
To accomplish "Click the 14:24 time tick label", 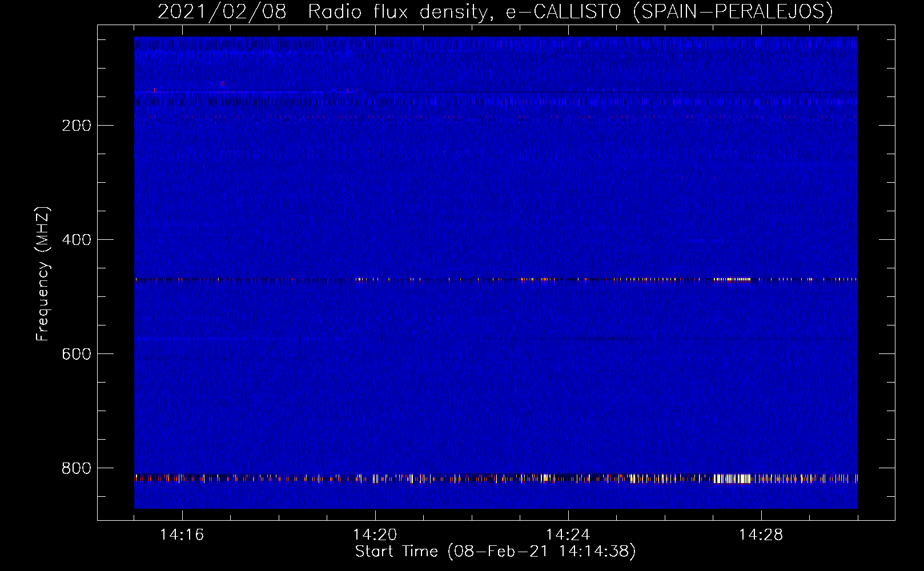I will (568, 534).
